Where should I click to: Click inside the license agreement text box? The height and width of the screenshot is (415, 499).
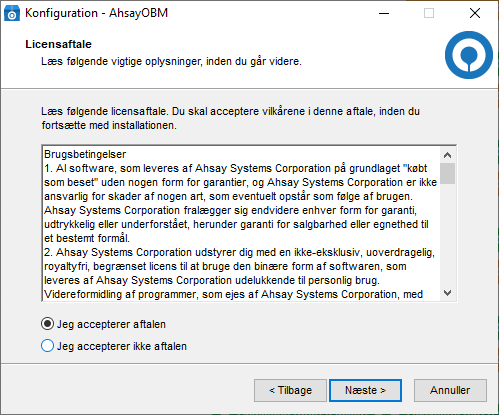[x=241, y=224]
